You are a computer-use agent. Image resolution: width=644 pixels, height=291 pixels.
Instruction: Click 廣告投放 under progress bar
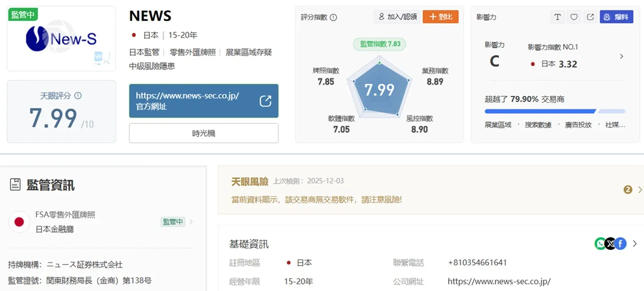click(578, 125)
